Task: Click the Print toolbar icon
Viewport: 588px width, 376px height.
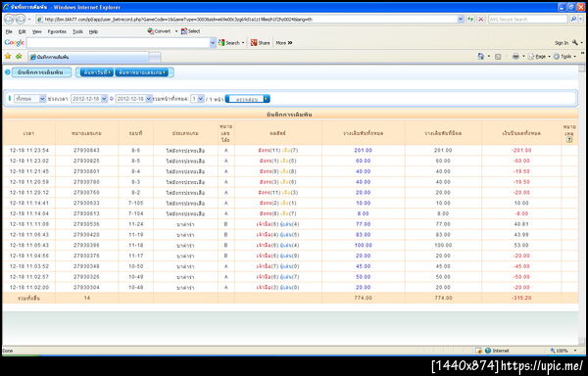Action: (516, 56)
